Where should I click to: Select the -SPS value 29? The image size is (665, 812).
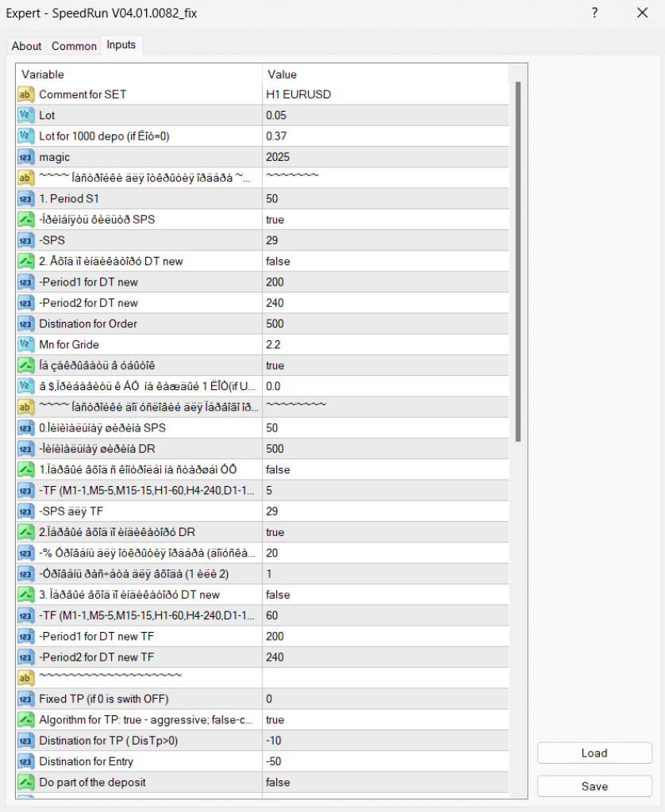point(386,240)
